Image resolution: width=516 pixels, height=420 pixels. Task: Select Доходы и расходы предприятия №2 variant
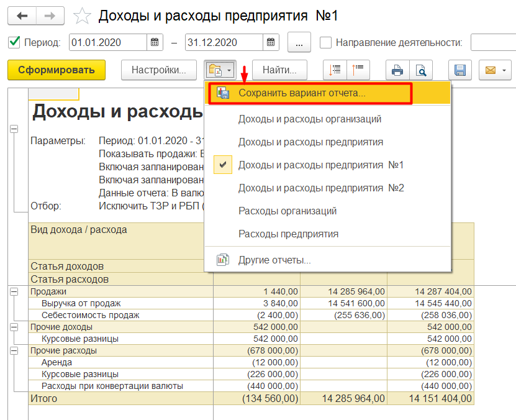click(327, 188)
